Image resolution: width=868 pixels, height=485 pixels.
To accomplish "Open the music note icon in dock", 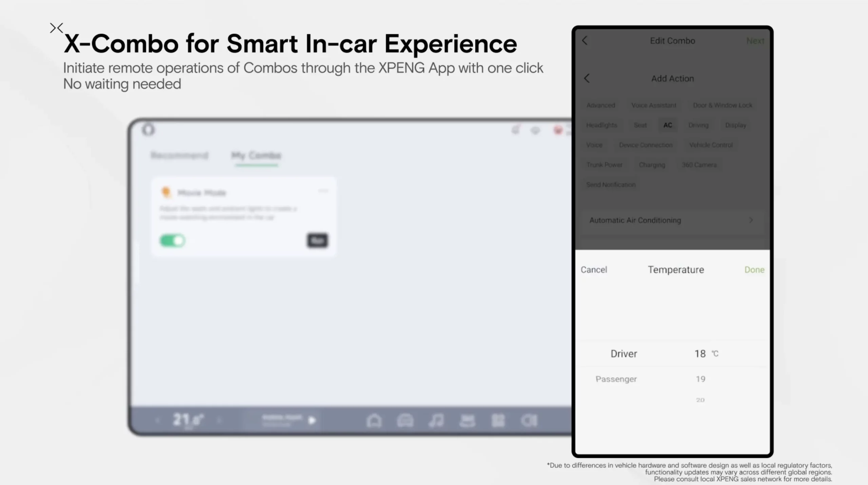I will pos(436,421).
